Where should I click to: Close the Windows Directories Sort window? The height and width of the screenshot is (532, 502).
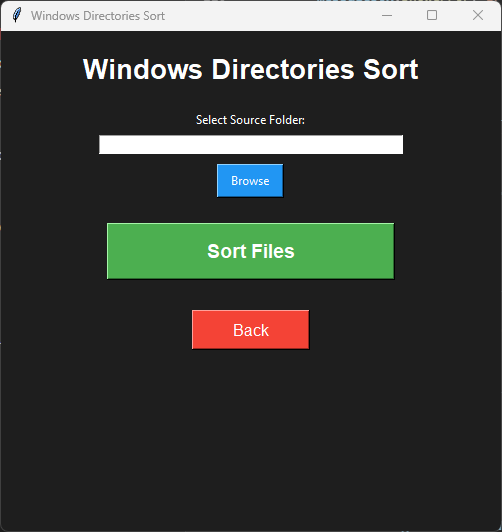point(478,15)
